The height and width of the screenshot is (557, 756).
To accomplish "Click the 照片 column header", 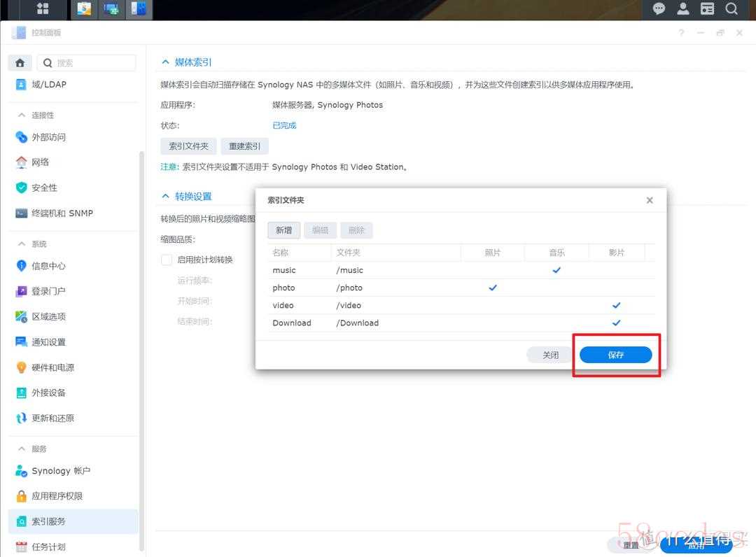I will [x=493, y=253].
